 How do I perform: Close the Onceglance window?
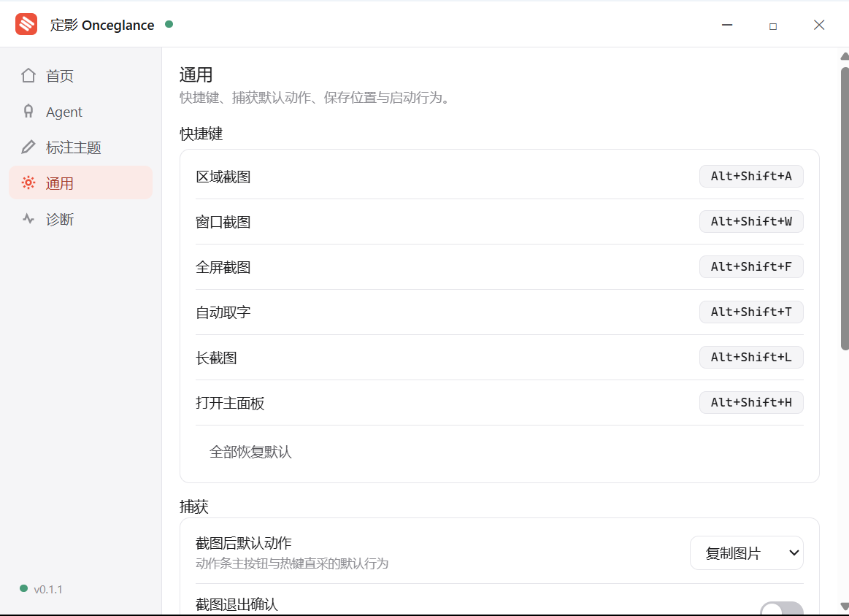click(x=819, y=25)
